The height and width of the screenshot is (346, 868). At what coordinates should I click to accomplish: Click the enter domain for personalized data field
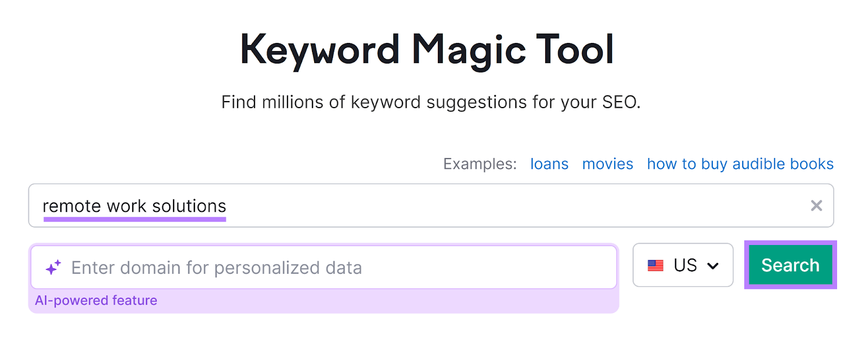pyautogui.click(x=325, y=266)
